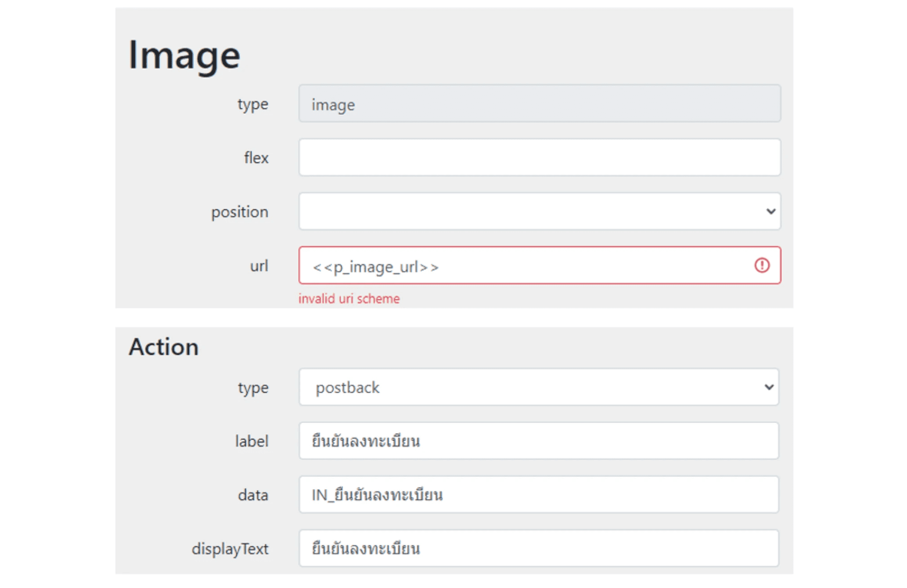Click the displayText input field
The image size is (907, 588).
pyautogui.click(x=540, y=548)
